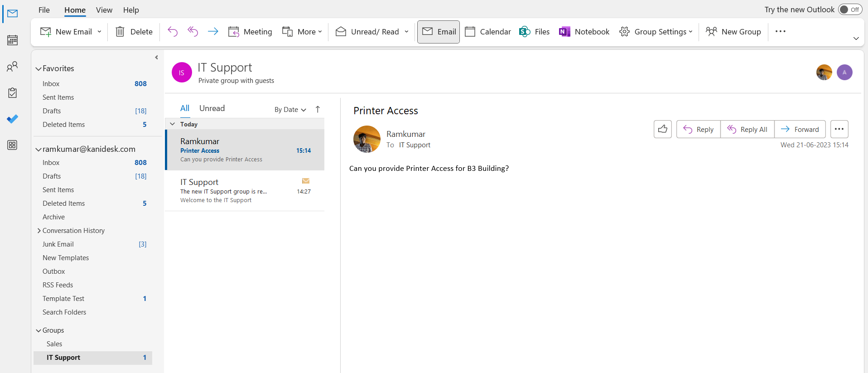Collapse the Favorites section
This screenshot has width=868, height=373.
pyautogui.click(x=39, y=69)
